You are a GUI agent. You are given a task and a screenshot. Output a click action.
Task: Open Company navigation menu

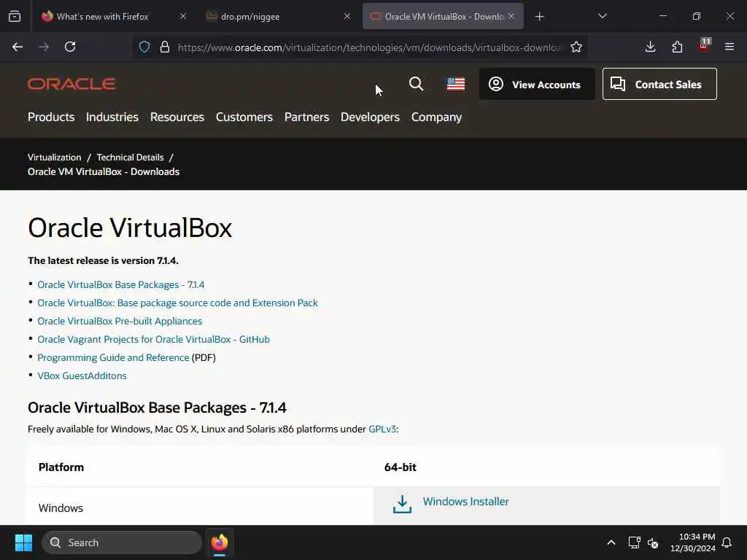436,117
